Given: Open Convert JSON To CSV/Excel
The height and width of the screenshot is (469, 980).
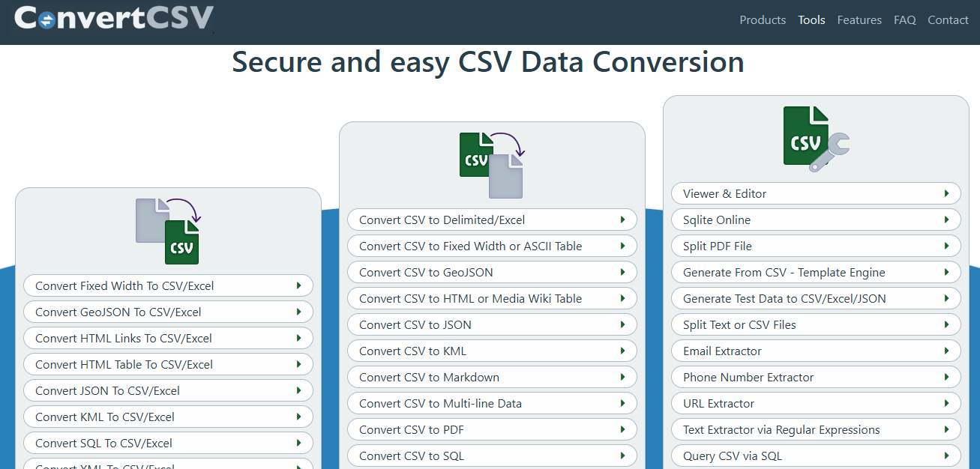Looking at the screenshot, I should (x=168, y=390).
